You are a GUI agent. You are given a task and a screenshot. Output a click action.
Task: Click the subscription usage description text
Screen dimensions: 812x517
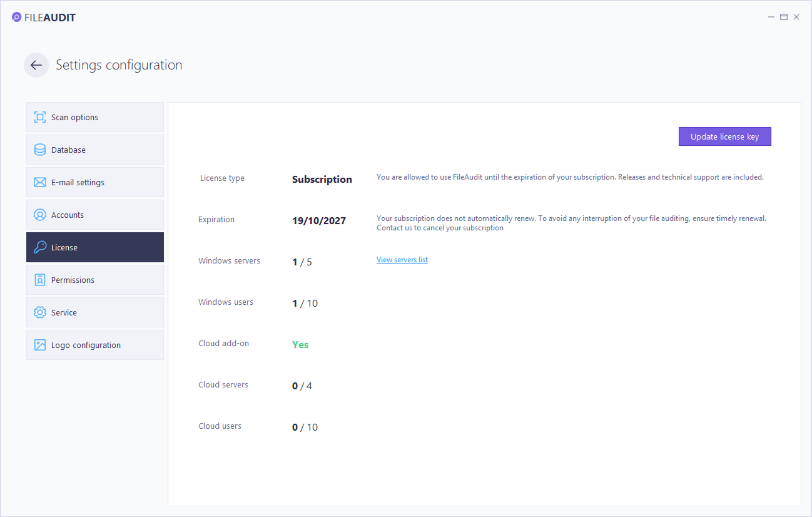tap(570, 177)
